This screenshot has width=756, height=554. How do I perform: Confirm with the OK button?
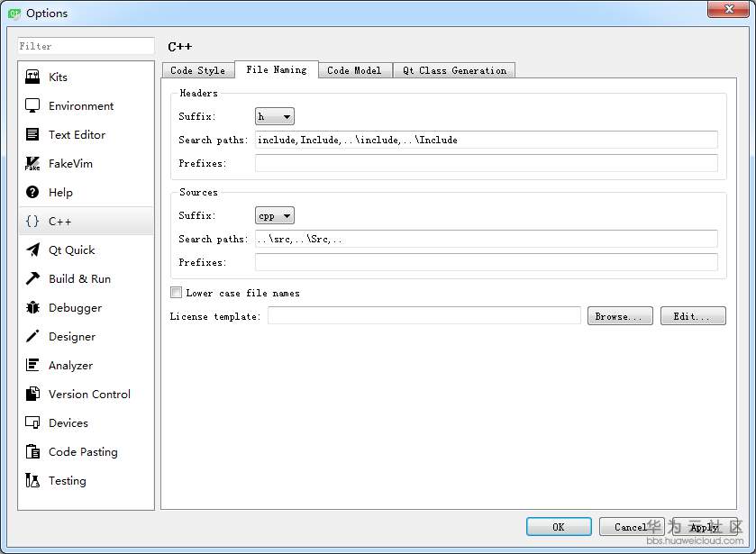pos(559,527)
